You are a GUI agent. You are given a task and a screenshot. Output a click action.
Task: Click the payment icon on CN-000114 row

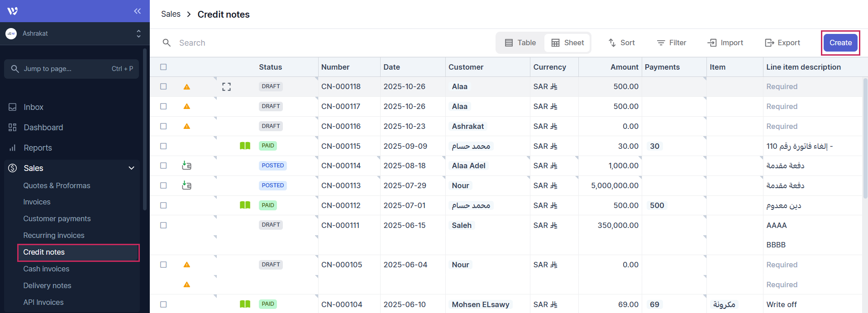186,166
